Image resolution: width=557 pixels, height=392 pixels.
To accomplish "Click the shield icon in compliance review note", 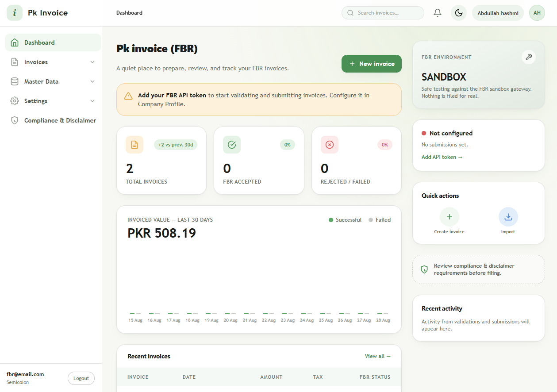I will (424, 269).
